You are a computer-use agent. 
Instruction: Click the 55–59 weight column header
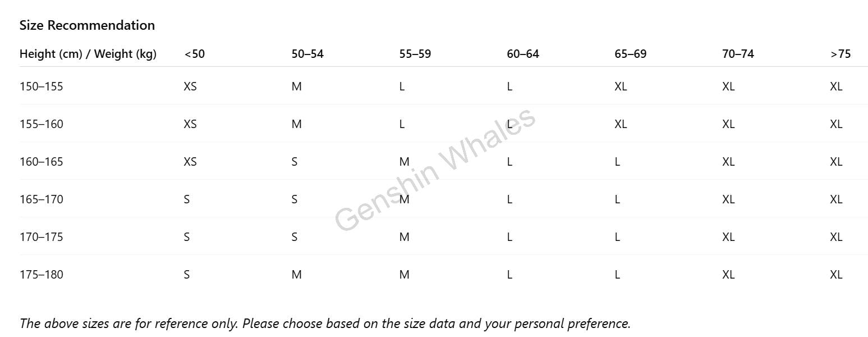(x=415, y=54)
